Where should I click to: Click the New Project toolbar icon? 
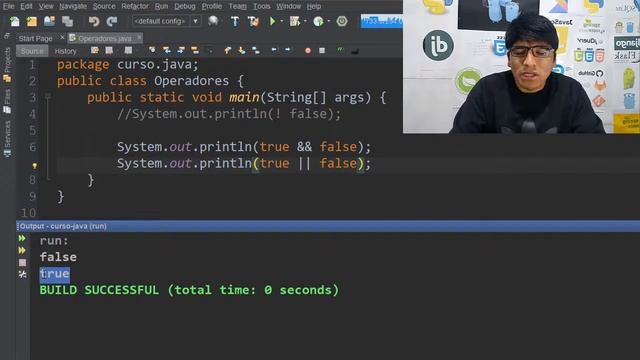pos(32,21)
